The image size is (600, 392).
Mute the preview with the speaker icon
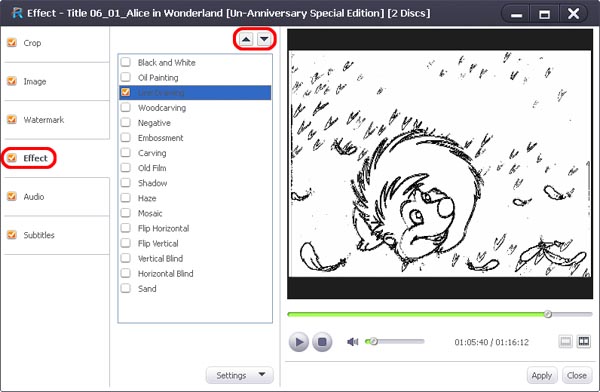(x=352, y=341)
